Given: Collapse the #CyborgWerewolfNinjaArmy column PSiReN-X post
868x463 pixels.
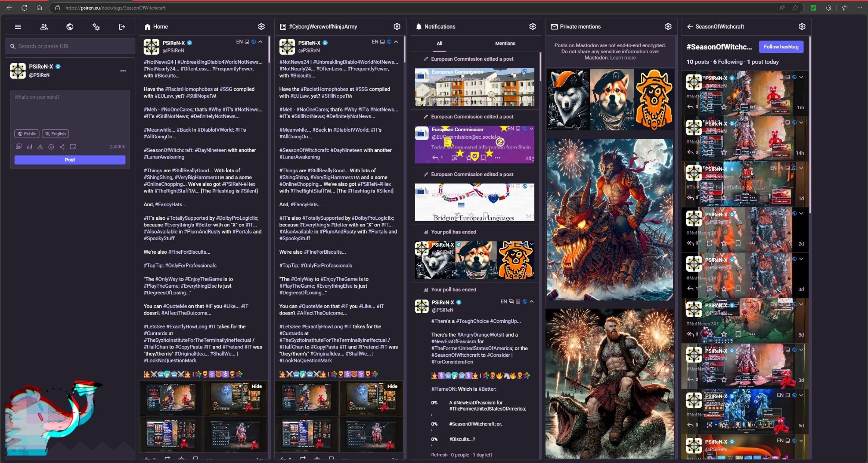Looking at the screenshot, I should (396, 42).
